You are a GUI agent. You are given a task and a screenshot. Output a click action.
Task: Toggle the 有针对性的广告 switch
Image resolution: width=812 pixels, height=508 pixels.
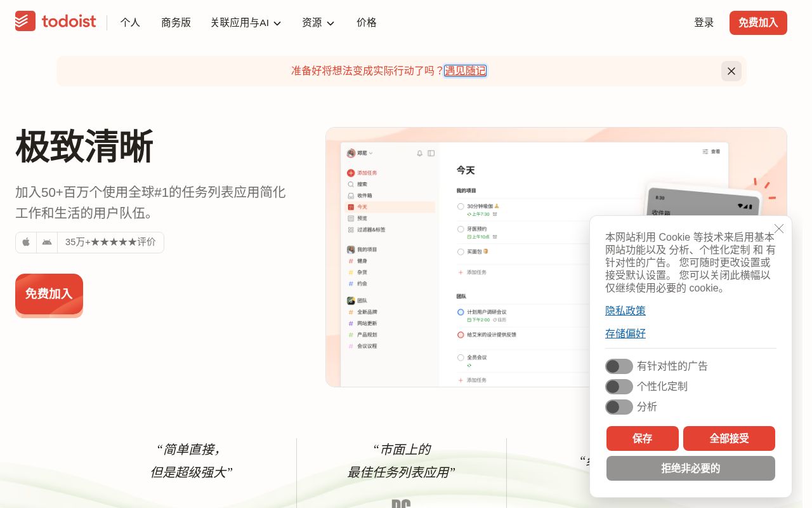pos(619,366)
